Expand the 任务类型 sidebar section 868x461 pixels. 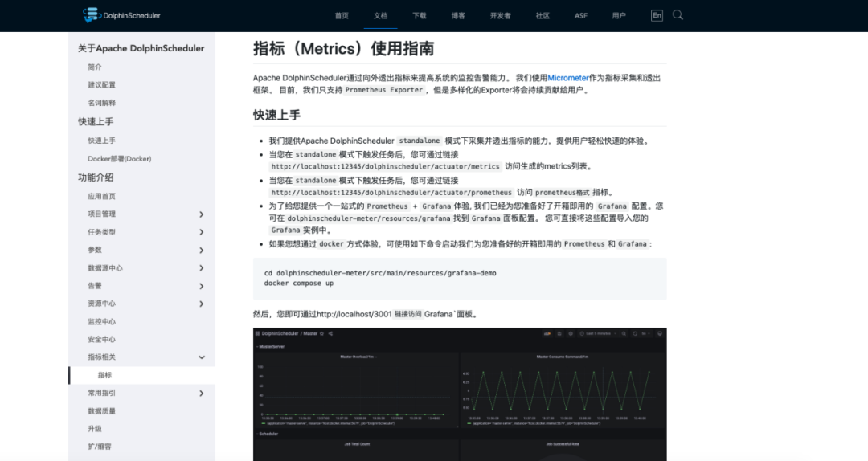(202, 232)
